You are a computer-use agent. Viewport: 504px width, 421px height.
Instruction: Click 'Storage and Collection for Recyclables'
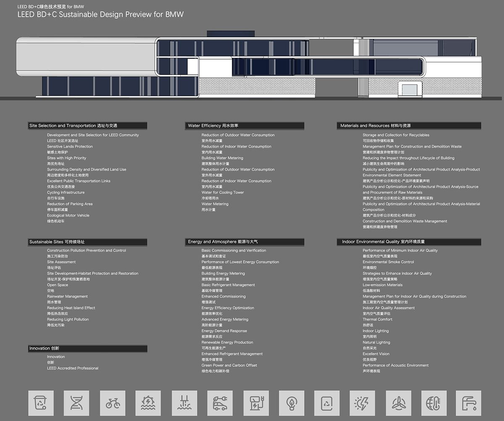tap(396, 135)
